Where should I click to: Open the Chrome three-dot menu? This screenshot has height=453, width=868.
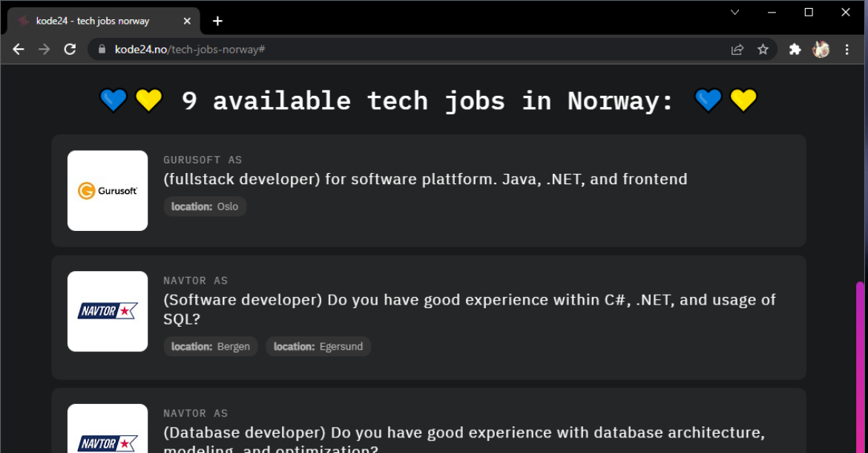click(x=847, y=49)
